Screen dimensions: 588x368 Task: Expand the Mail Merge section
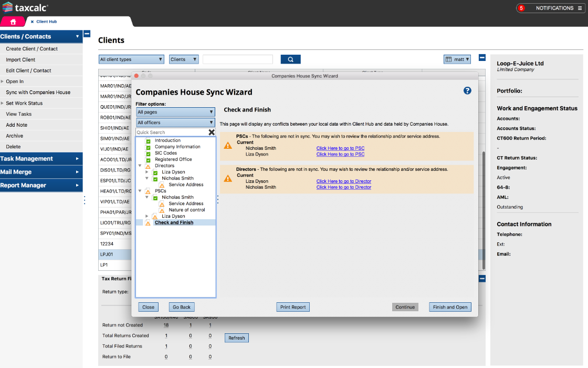pyautogui.click(x=41, y=172)
